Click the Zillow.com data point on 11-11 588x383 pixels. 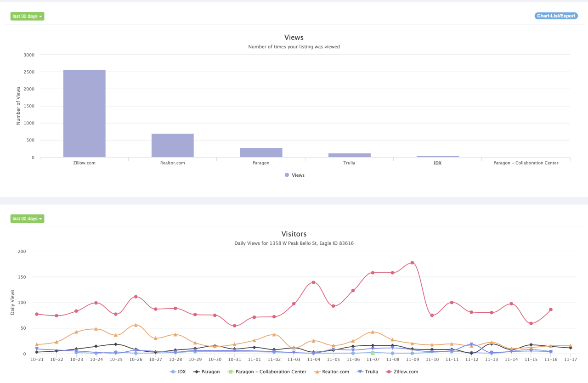click(x=452, y=302)
